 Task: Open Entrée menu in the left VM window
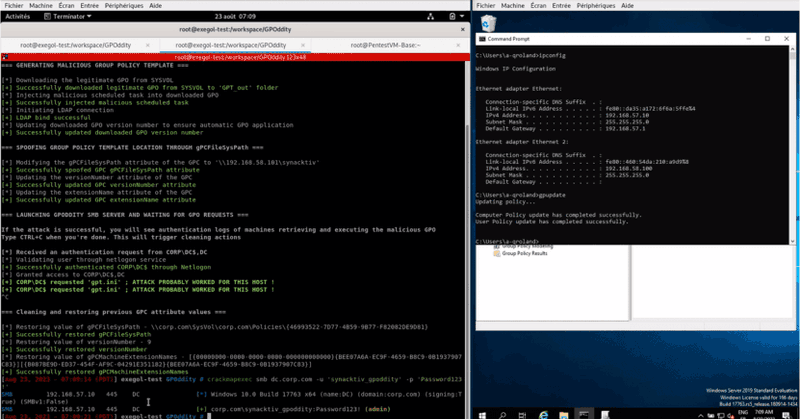tap(89, 6)
